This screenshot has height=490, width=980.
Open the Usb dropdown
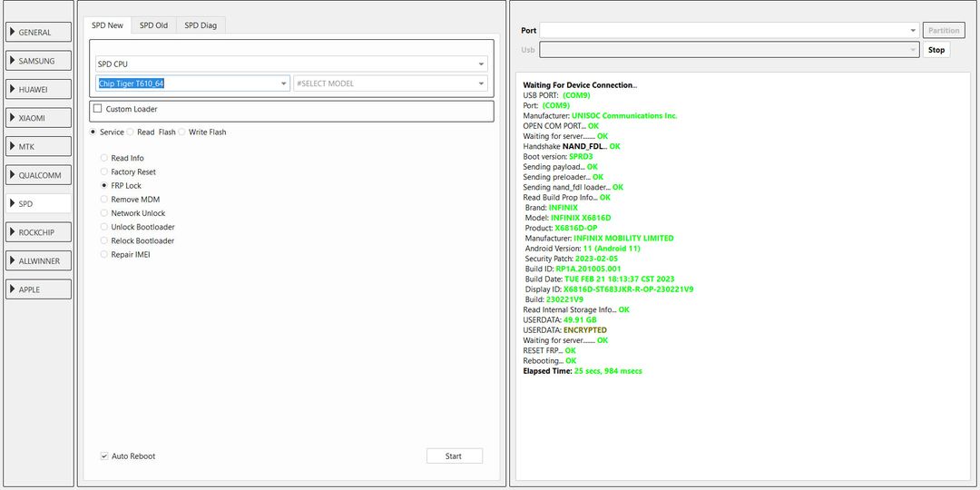729,50
